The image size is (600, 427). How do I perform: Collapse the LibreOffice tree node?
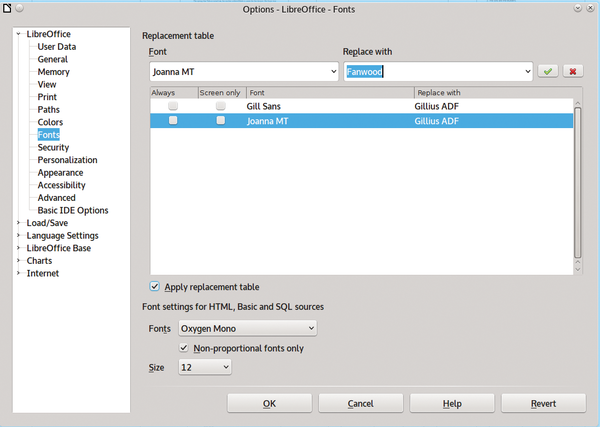click(18, 34)
